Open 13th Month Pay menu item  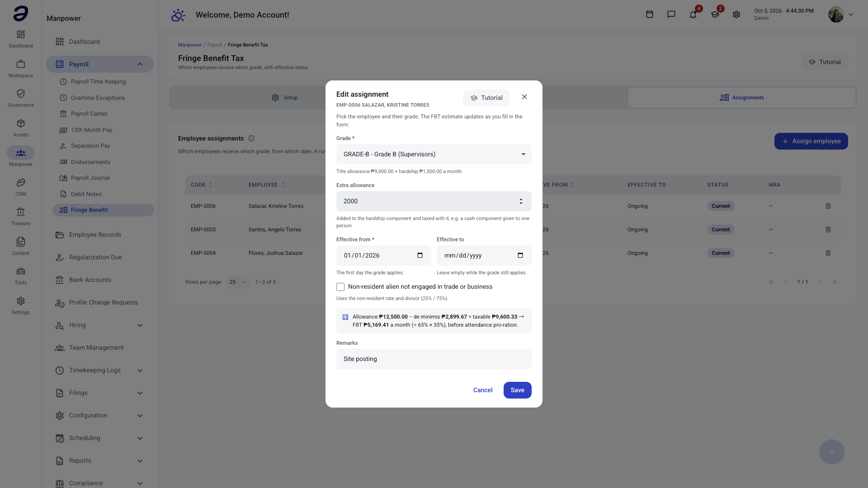[91, 130]
